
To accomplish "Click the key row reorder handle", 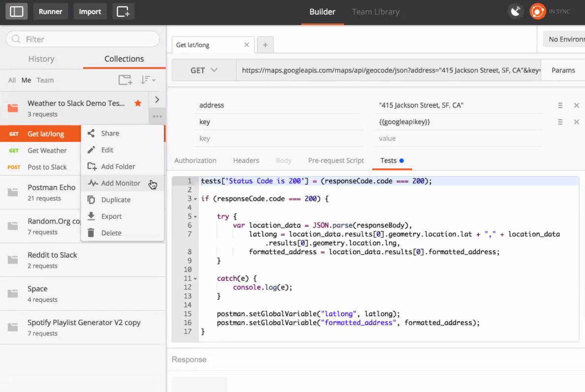I will click(560, 122).
